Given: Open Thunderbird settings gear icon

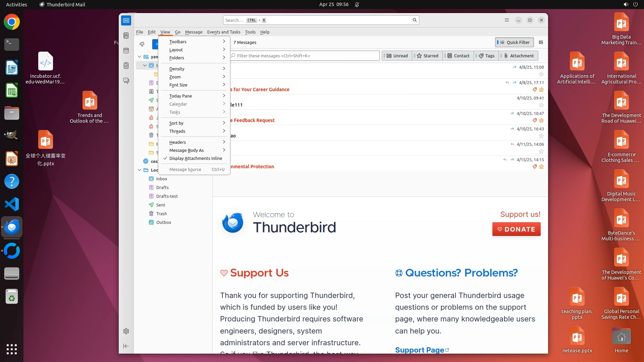Looking at the screenshot, I should tap(126, 331).
